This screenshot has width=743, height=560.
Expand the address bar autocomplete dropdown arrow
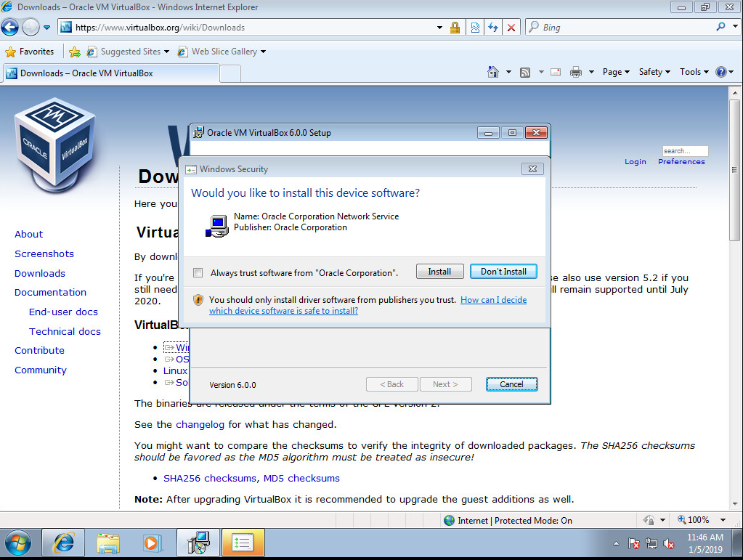(x=439, y=28)
